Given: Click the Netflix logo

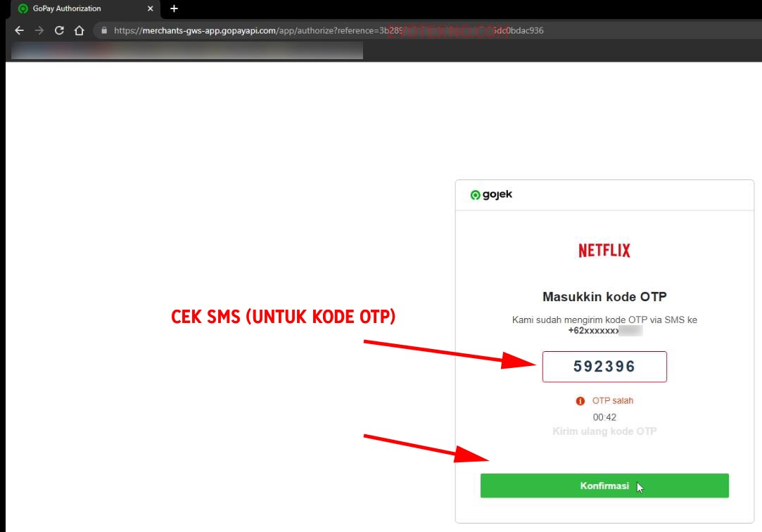Looking at the screenshot, I should (x=604, y=251).
